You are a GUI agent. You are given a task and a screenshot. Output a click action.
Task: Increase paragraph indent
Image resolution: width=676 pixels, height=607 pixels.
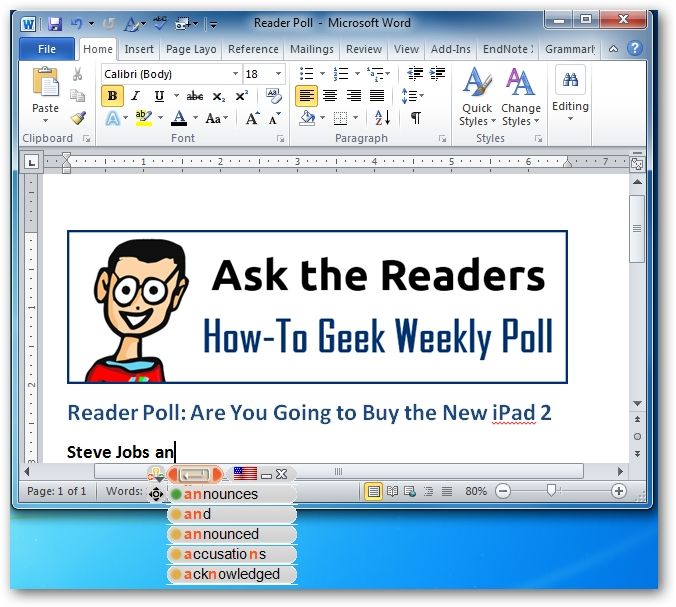[x=437, y=74]
